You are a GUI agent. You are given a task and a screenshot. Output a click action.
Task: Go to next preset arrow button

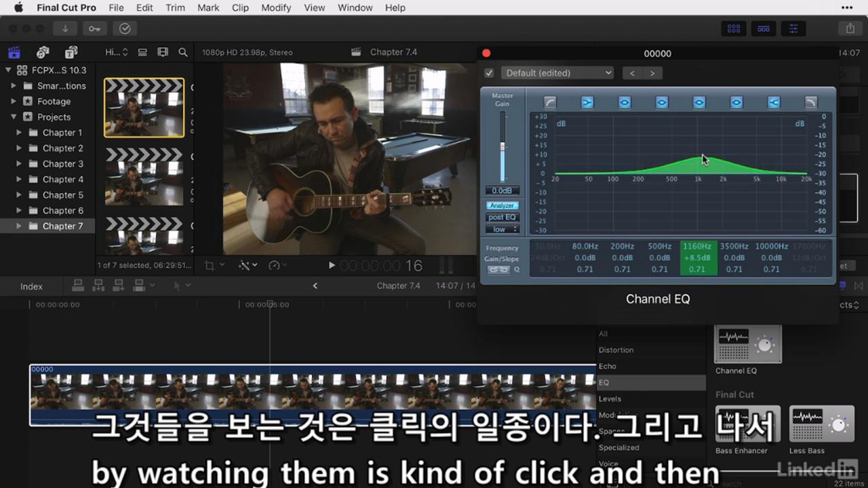click(652, 73)
